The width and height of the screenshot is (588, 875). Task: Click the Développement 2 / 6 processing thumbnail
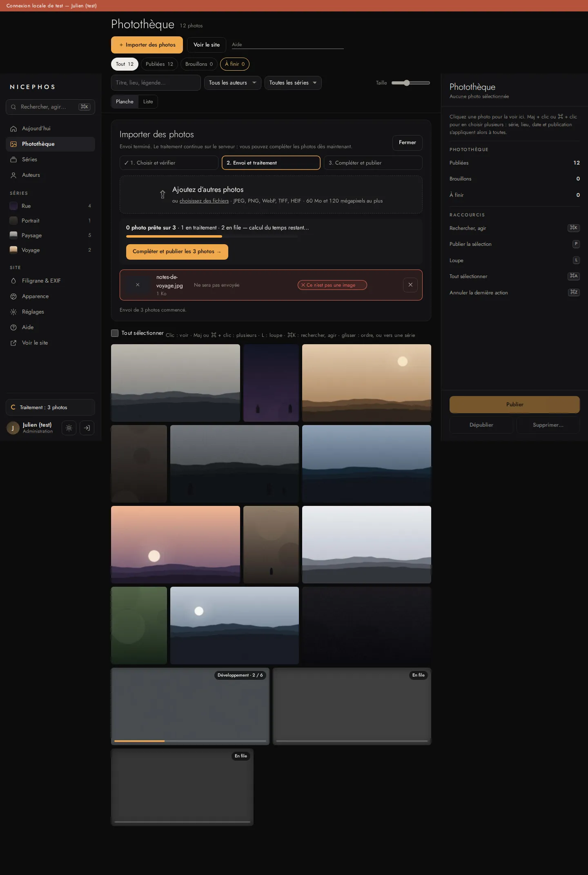[x=190, y=706]
